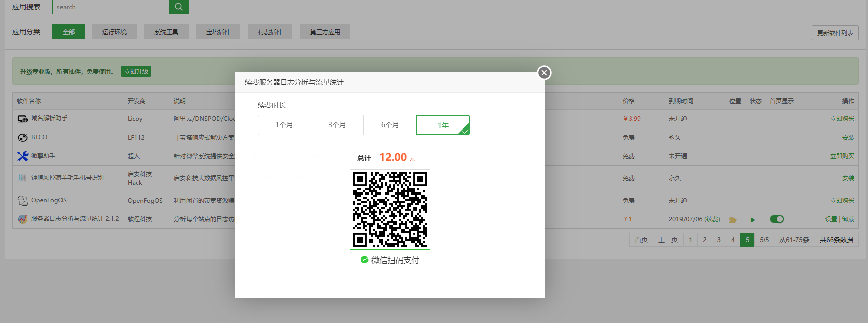Viewport: 868px width, 323px height.
Task: Click the OpenFogOS plugin icon
Action: click(23, 201)
